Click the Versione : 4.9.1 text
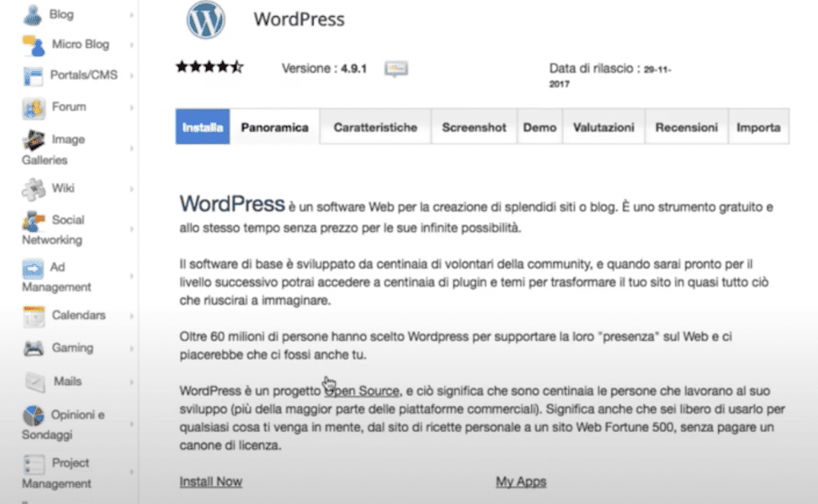The width and height of the screenshot is (818, 504). [324, 69]
